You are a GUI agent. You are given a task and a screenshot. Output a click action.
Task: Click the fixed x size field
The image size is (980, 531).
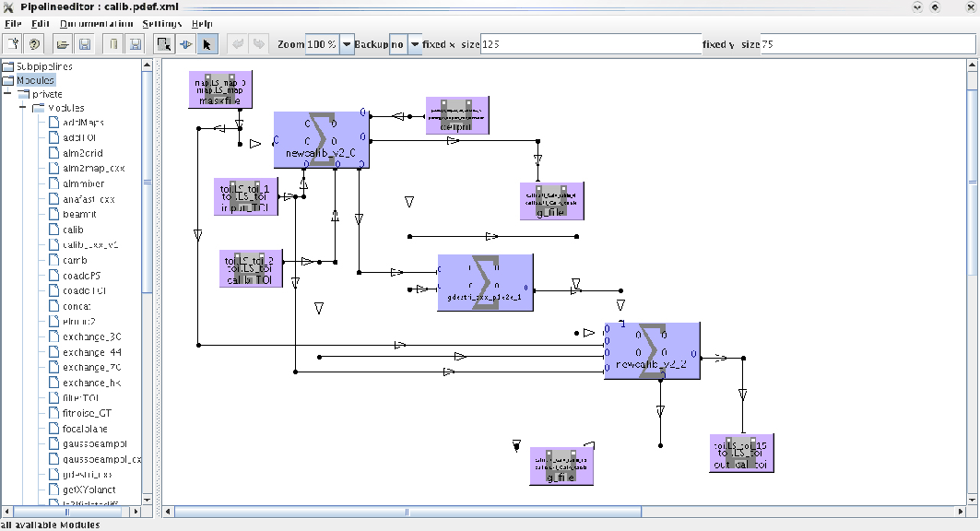(x=590, y=44)
